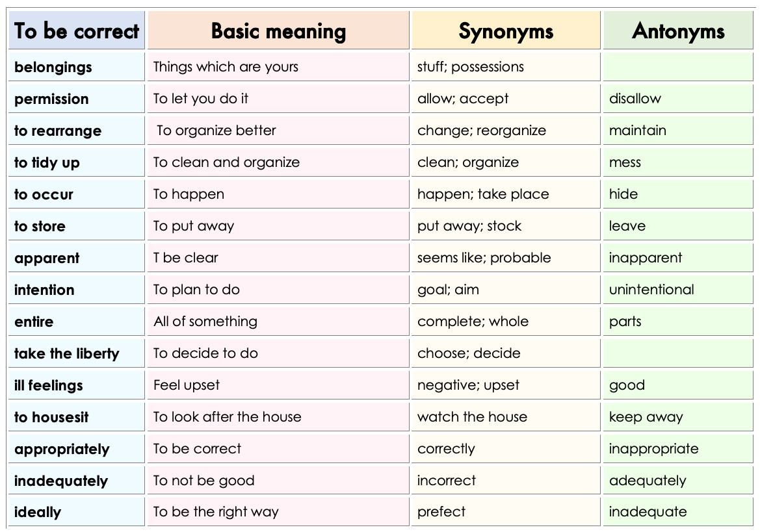The width and height of the screenshot is (760, 532).
Task: Click the 'happen; take place' synonyms cell
Action: click(506, 194)
